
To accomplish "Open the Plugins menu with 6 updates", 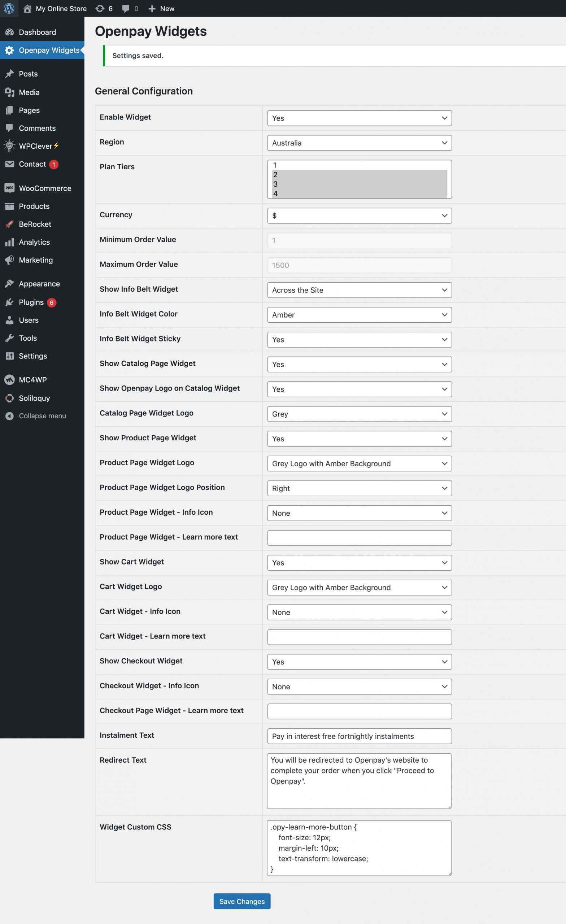I will point(42,302).
